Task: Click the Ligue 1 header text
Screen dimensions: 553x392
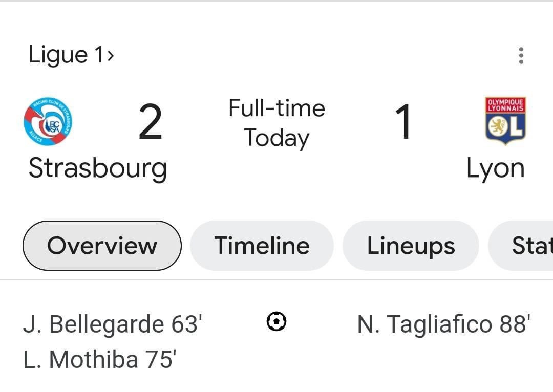Action: tap(66, 55)
